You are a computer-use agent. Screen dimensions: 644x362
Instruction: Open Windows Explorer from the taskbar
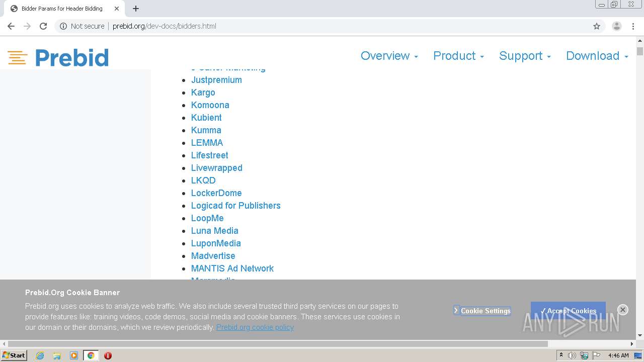(x=57, y=355)
